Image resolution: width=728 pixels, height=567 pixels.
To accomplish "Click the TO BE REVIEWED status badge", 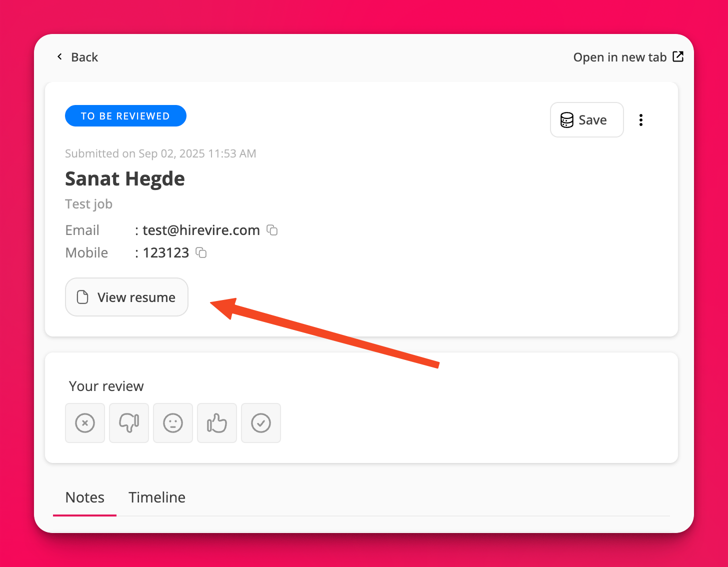I will pyautogui.click(x=125, y=116).
